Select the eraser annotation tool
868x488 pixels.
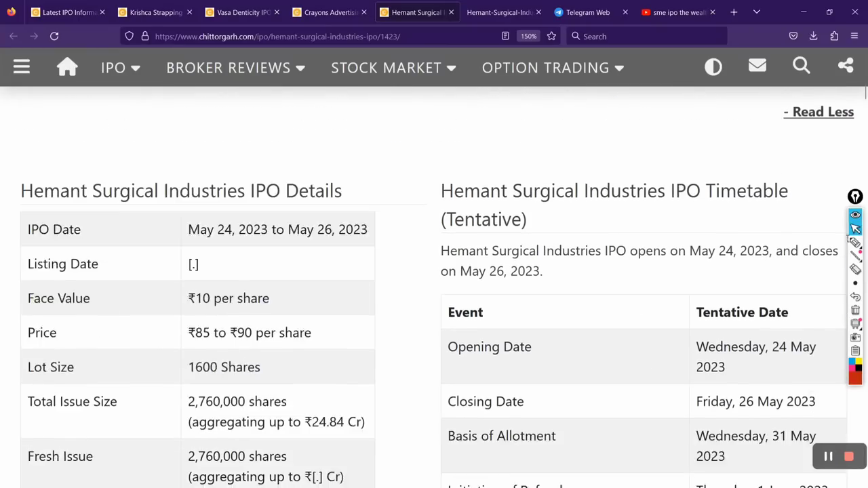855,269
